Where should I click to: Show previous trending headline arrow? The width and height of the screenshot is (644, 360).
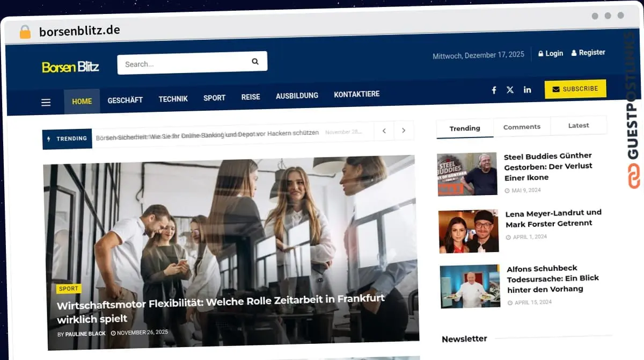[384, 131]
